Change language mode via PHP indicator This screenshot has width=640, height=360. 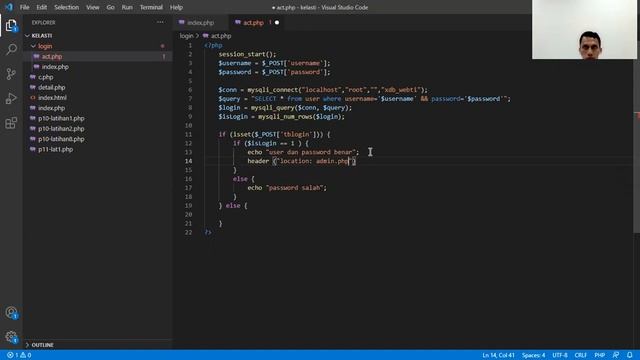tap(600, 355)
